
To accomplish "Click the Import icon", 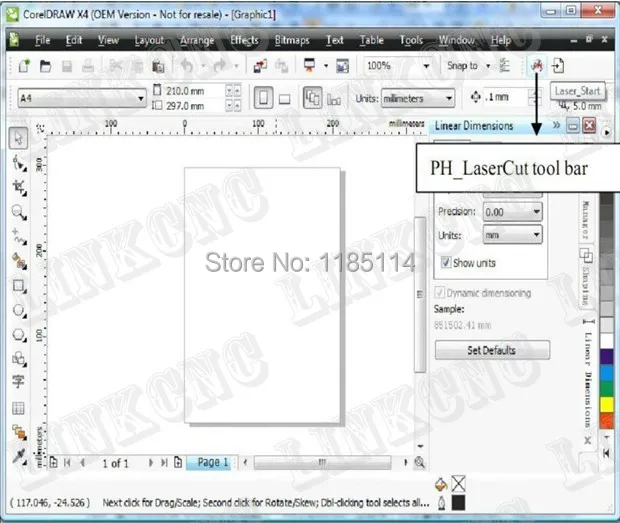I will (x=260, y=66).
